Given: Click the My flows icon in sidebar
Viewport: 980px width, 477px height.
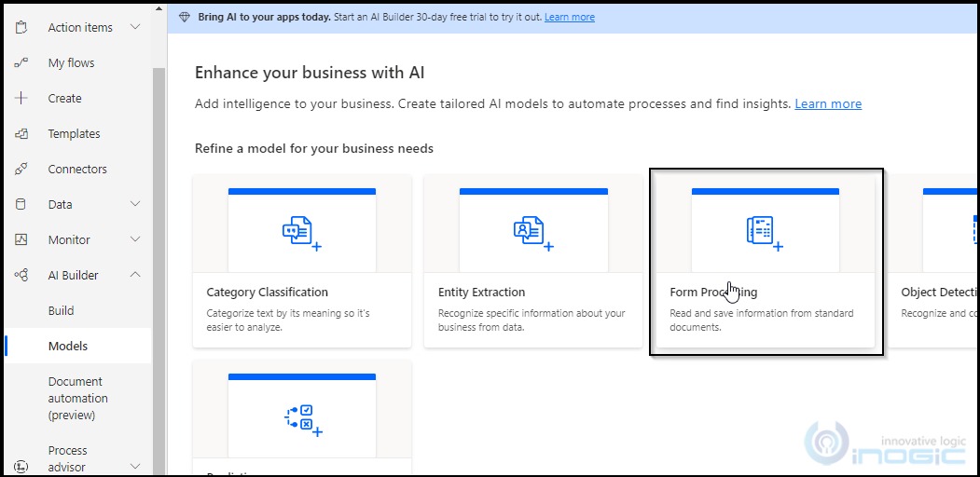Looking at the screenshot, I should click(x=21, y=63).
